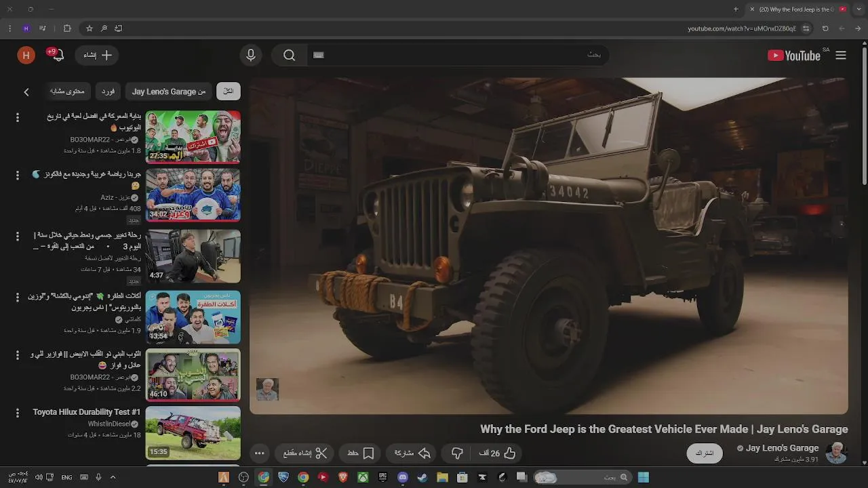This screenshot has width=868, height=488.
Task: Start voice search with the microphone
Action: (251, 56)
